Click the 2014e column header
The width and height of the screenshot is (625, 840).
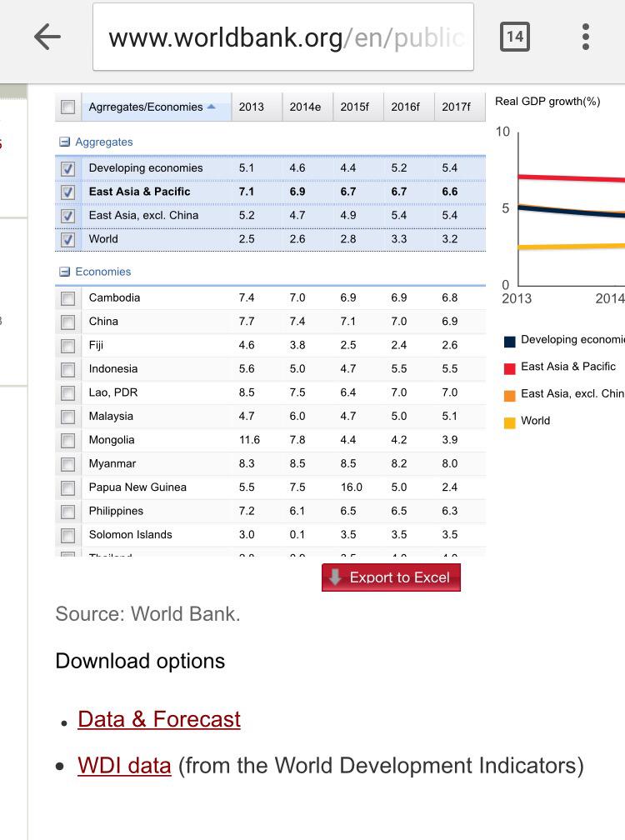[x=307, y=107]
